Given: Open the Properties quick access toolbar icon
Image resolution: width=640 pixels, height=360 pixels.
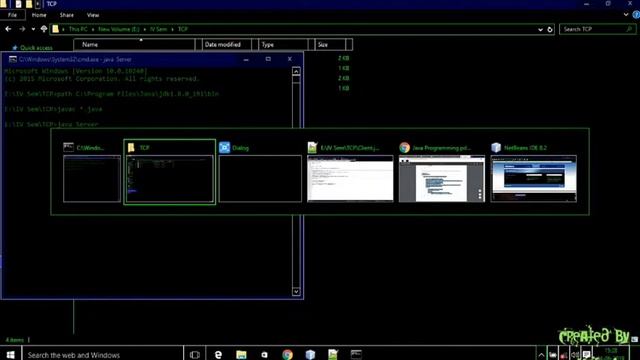Looking at the screenshot, I should [18, 4].
